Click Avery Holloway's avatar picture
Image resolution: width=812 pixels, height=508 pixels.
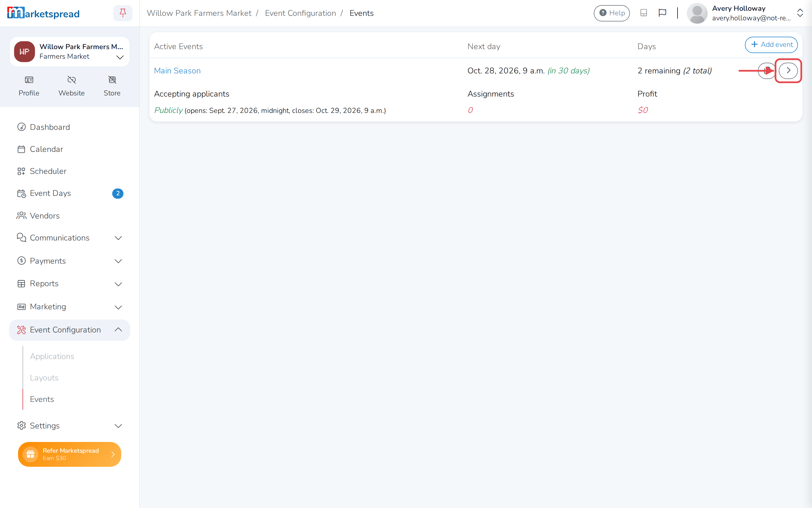(697, 13)
